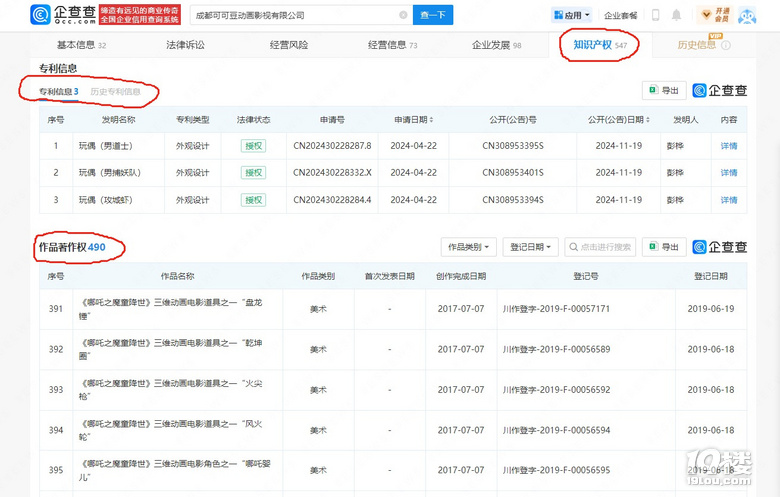Open the user avatar profile
Image resolution: width=780 pixels, height=497 pixels.
point(747,15)
